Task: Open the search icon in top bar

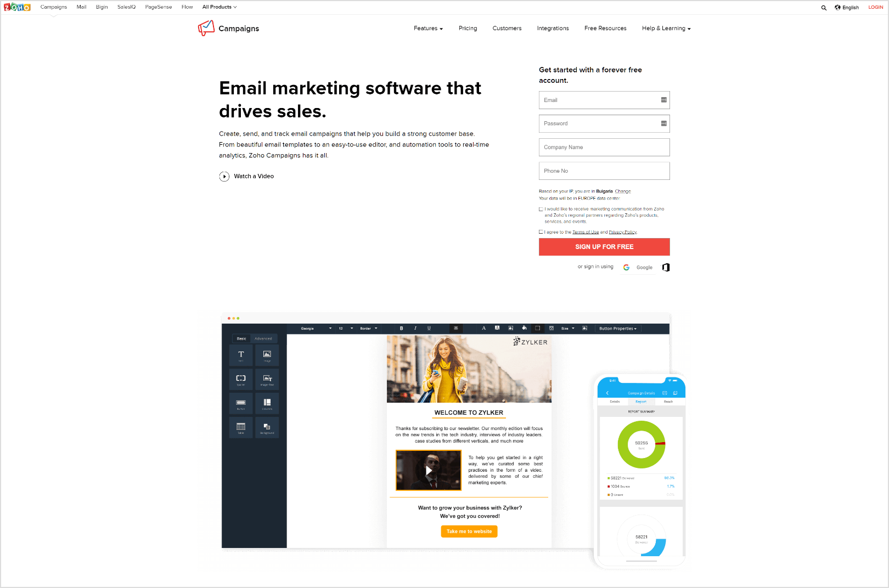Action: pyautogui.click(x=824, y=8)
